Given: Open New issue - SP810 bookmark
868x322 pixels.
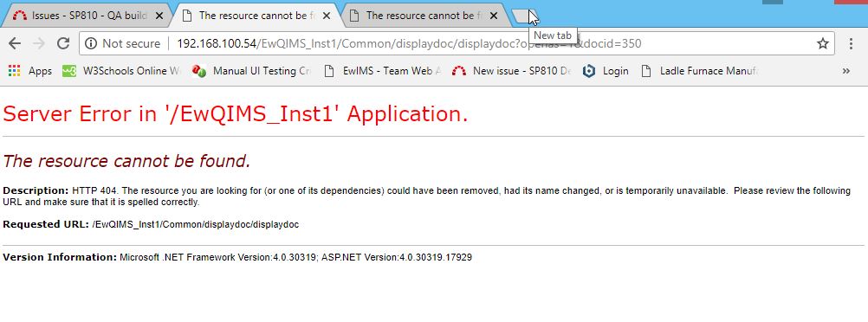Looking at the screenshot, I should pos(511,71).
